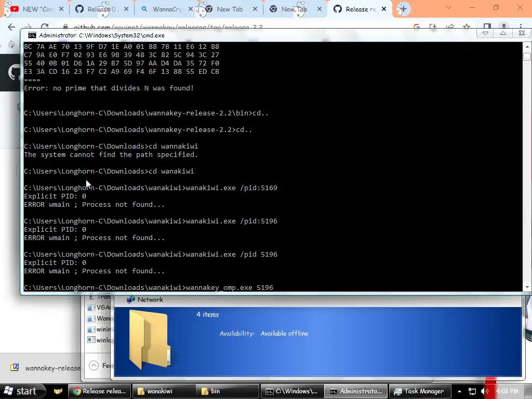Close the second New Tab tab
This screenshot has width=532, height=399.
click(x=320, y=9)
